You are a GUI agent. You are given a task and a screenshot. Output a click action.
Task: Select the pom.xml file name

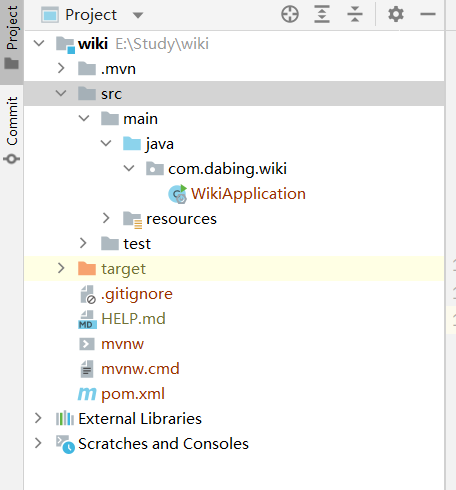(x=133, y=394)
